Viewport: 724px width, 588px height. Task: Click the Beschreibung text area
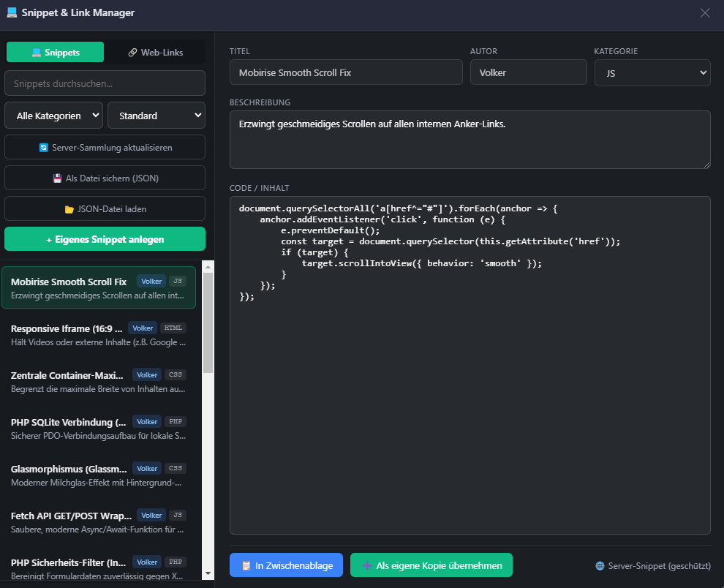[470, 140]
